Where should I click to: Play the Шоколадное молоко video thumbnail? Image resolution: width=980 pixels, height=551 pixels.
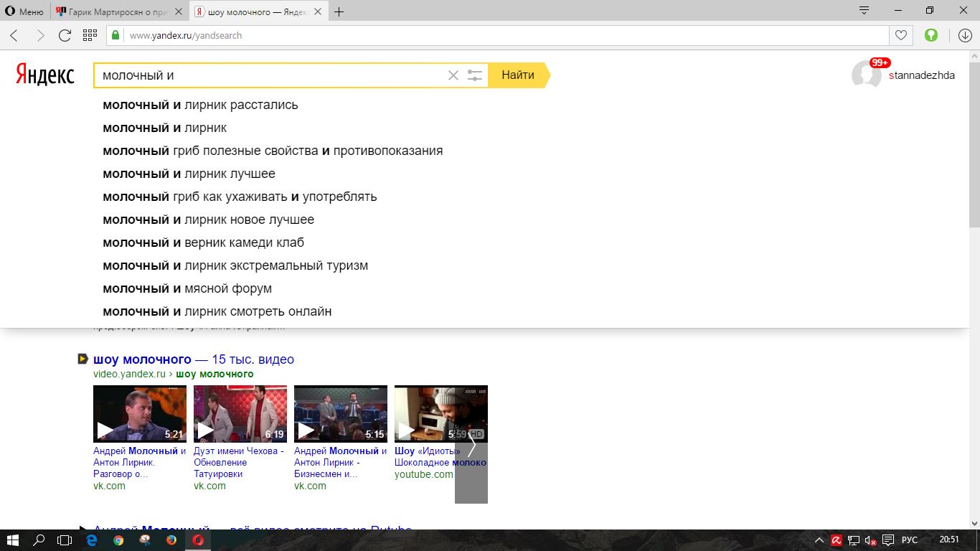click(x=441, y=414)
